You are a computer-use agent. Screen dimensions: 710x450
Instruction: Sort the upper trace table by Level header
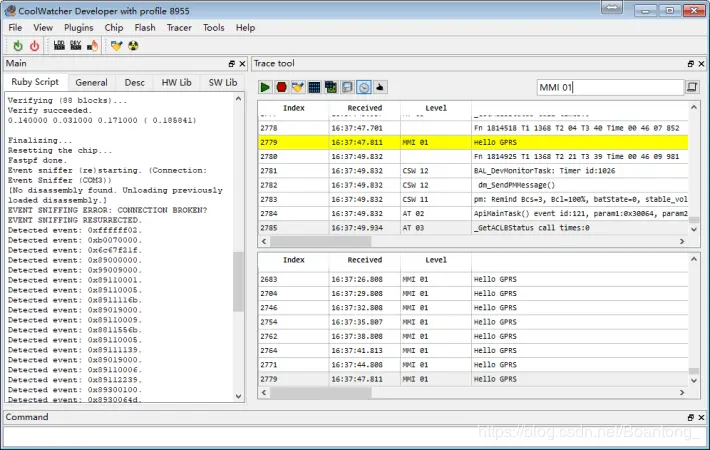coord(436,108)
